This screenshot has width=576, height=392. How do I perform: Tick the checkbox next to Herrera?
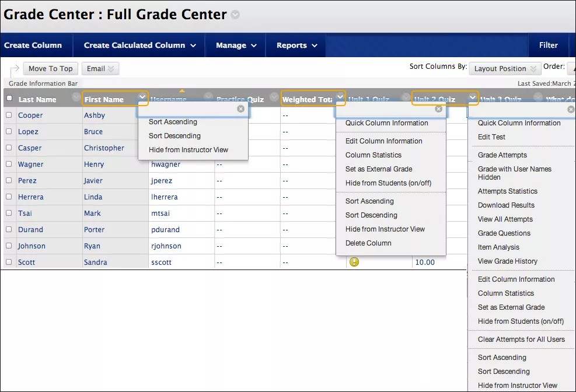[9, 197]
